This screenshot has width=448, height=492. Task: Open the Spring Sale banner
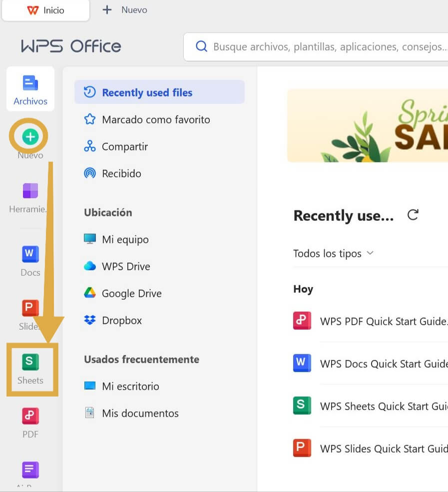pos(368,126)
